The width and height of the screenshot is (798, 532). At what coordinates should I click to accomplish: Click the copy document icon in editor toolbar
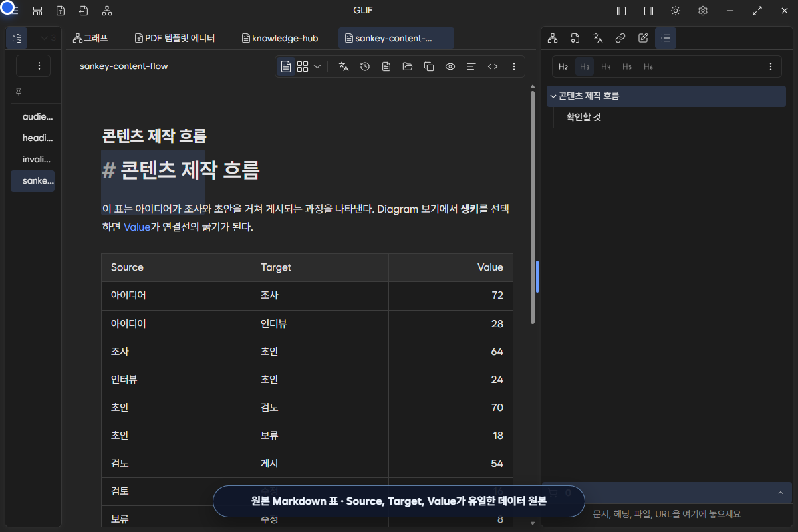[x=429, y=66]
